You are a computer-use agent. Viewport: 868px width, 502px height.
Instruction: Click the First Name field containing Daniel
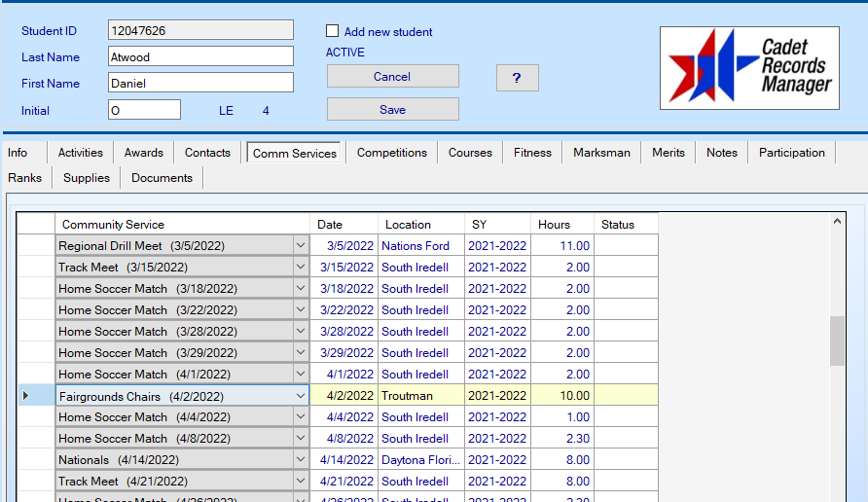click(x=199, y=84)
